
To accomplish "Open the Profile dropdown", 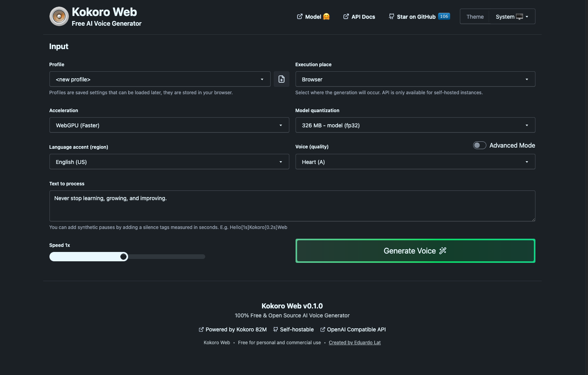I will pyautogui.click(x=160, y=79).
